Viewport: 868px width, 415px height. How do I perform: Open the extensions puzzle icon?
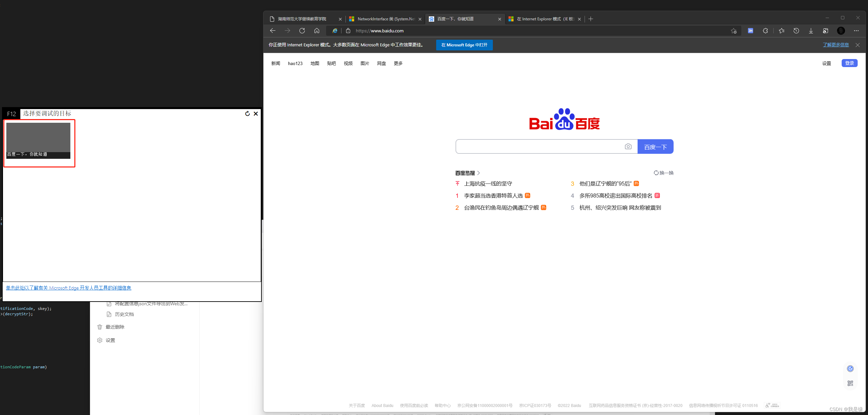click(765, 31)
